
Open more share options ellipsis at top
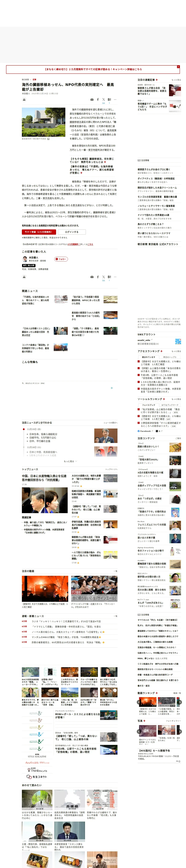(x=115, y=100)
